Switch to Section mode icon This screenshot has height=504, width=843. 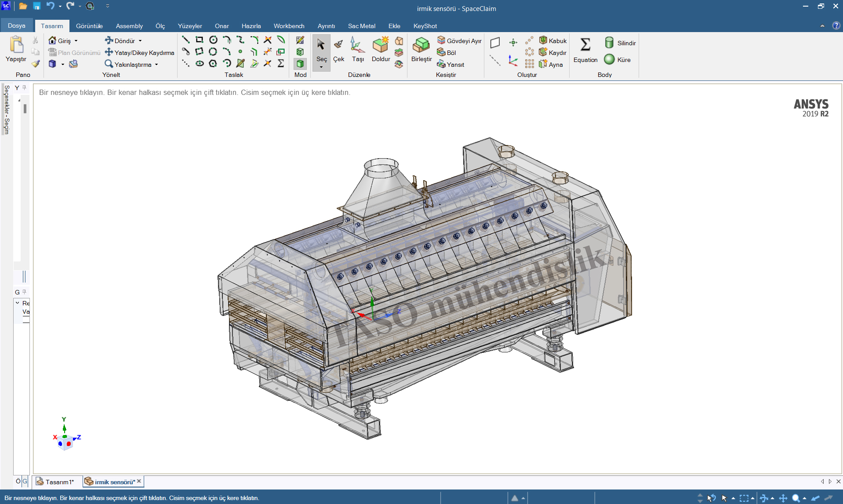pos(300,52)
